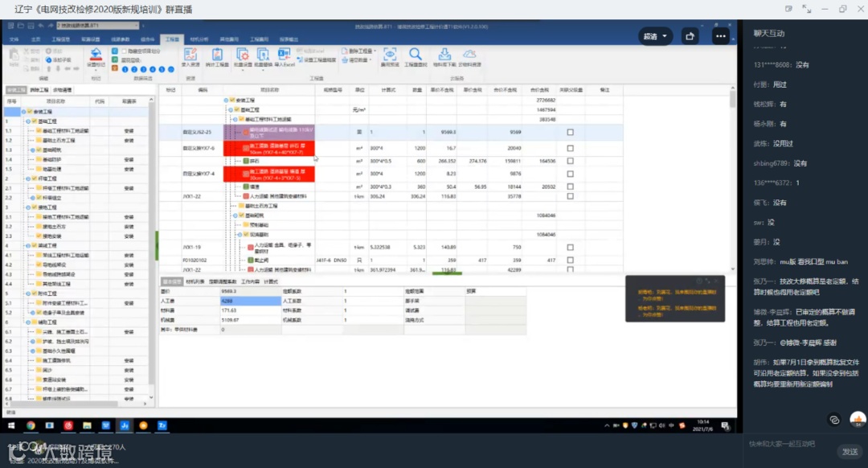Open the 清空数量 dropdown
The image size is (868, 468).
point(370,60)
